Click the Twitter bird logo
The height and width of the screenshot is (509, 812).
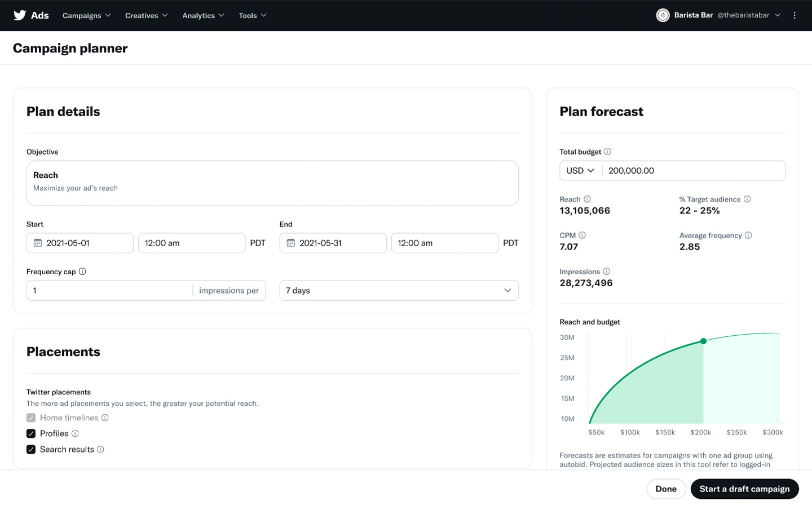[20, 15]
